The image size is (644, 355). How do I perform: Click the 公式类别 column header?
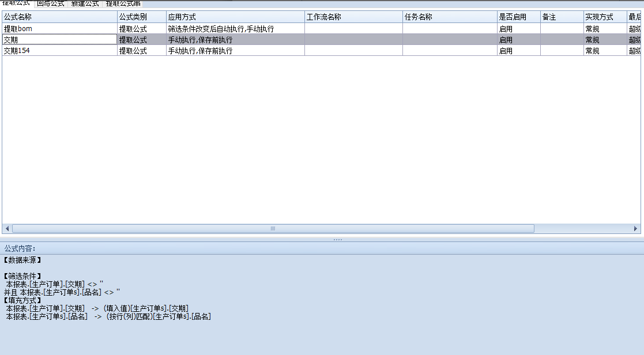tap(142, 17)
